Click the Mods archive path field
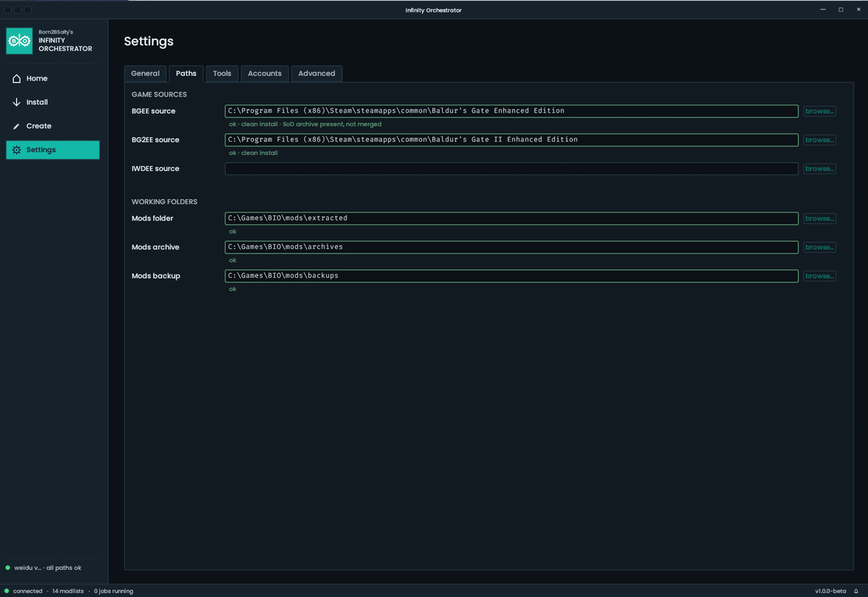Viewport: 868px width, 597px height. click(511, 247)
